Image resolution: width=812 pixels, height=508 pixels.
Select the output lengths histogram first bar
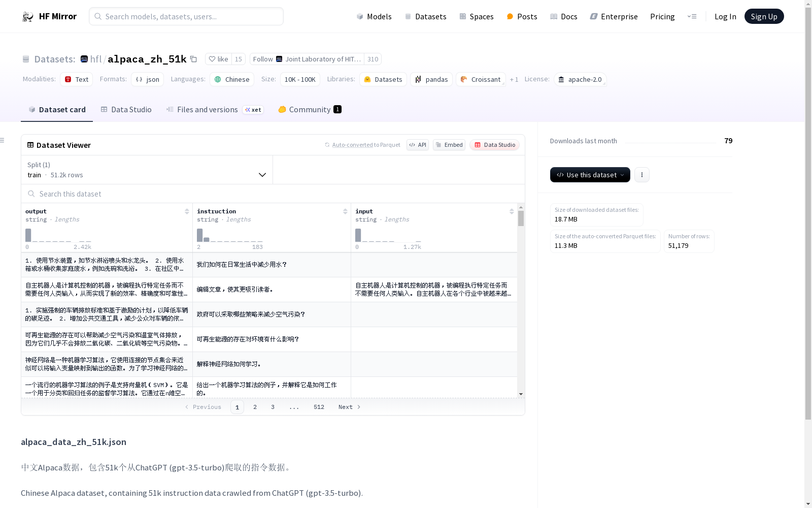pyautogui.click(x=28, y=235)
